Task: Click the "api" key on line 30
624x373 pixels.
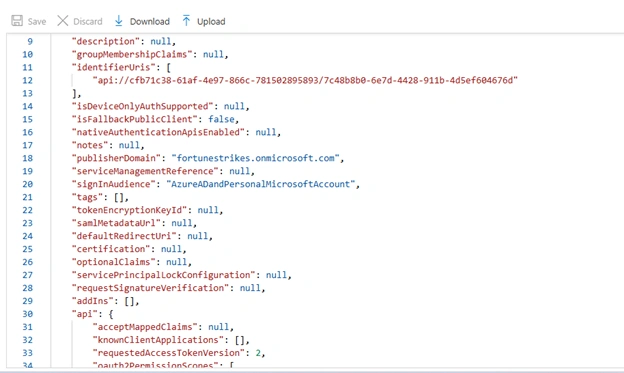Action: (x=85, y=314)
